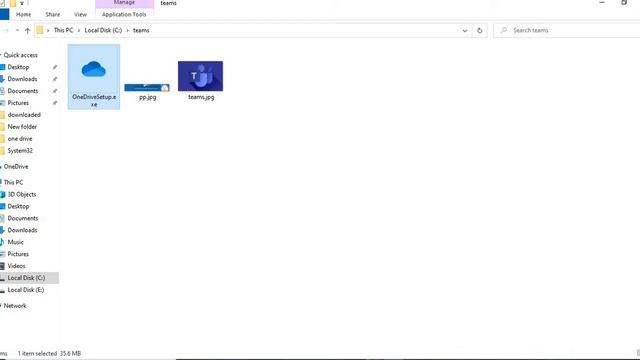Open Desktop under This PC

[18, 206]
